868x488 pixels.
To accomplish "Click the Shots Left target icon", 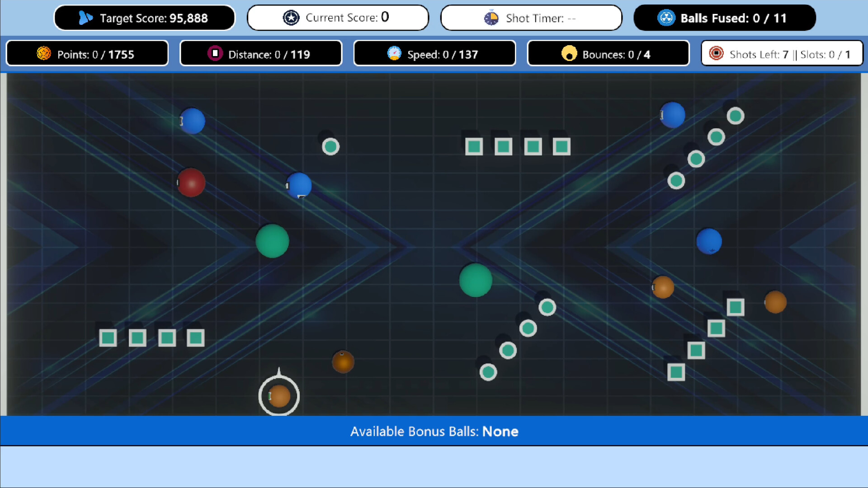I will 716,54.
